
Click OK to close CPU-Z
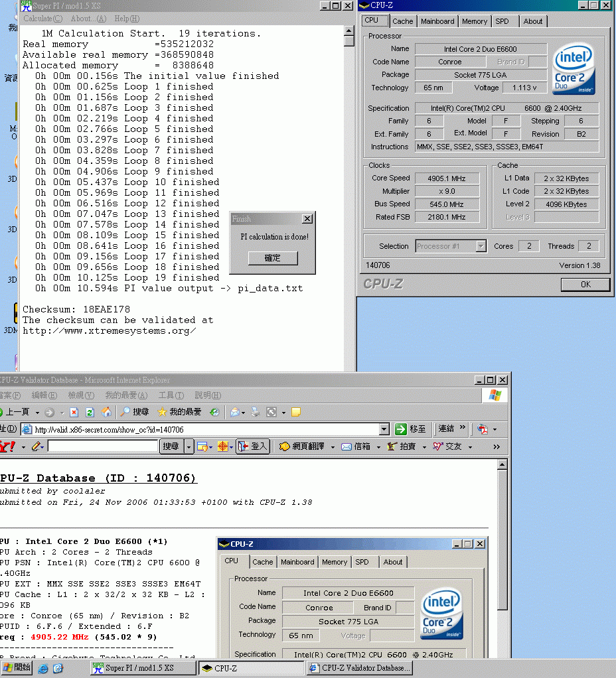coord(584,284)
